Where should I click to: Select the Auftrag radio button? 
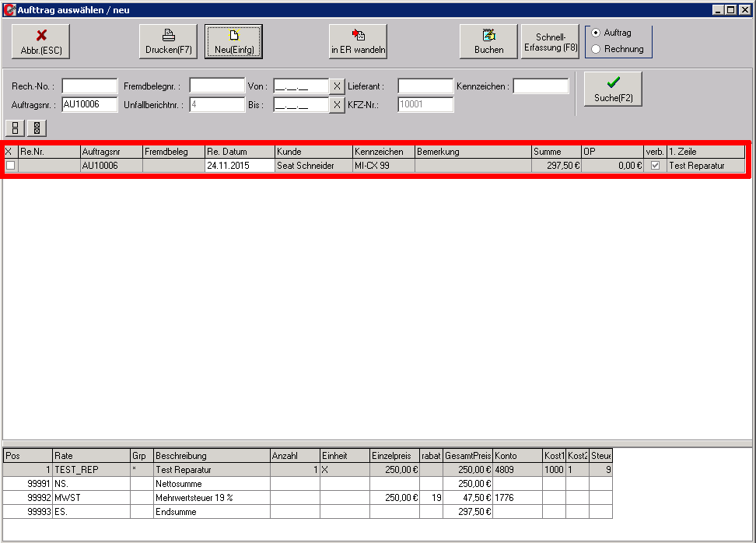coord(596,33)
